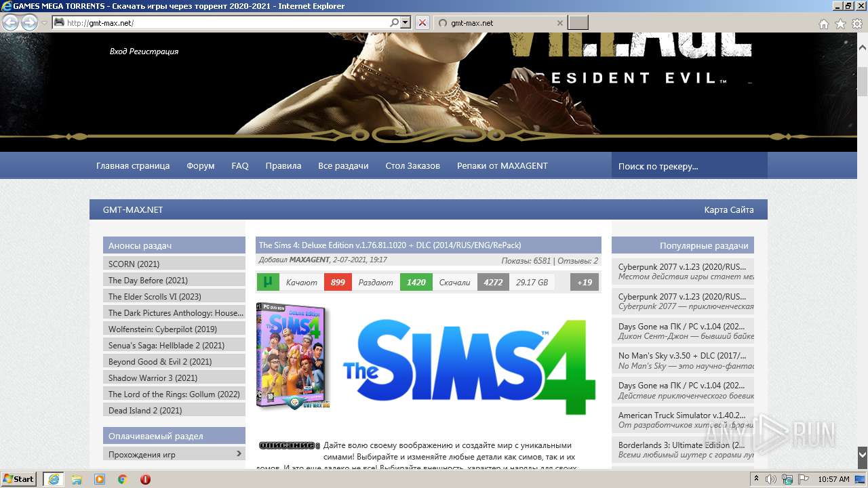Open the Tools gear icon
This screenshot has width=868, height=488.
pos(856,24)
